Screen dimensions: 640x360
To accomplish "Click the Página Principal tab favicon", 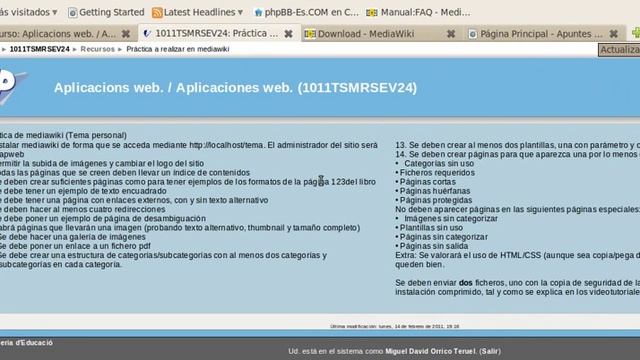I will click(472, 34).
